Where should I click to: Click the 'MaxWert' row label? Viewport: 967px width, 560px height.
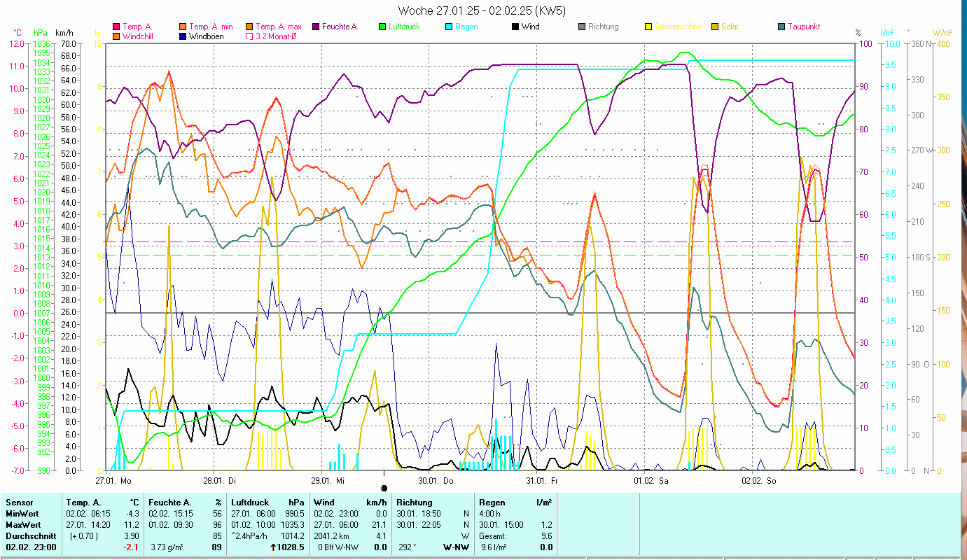[22, 524]
